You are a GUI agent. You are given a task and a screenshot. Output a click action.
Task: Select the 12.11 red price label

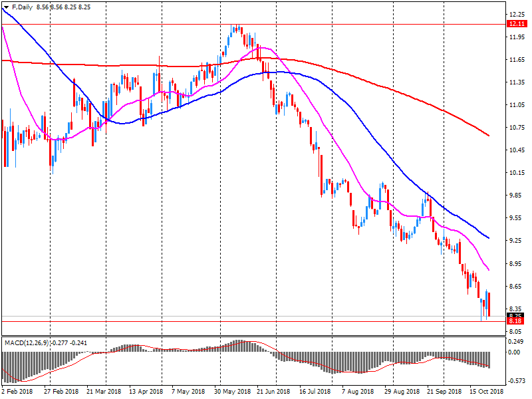pos(517,24)
